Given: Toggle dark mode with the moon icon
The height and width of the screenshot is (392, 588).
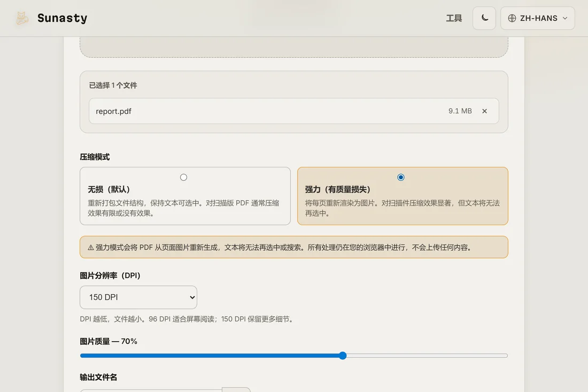Looking at the screenshot, I should [484, 18].
